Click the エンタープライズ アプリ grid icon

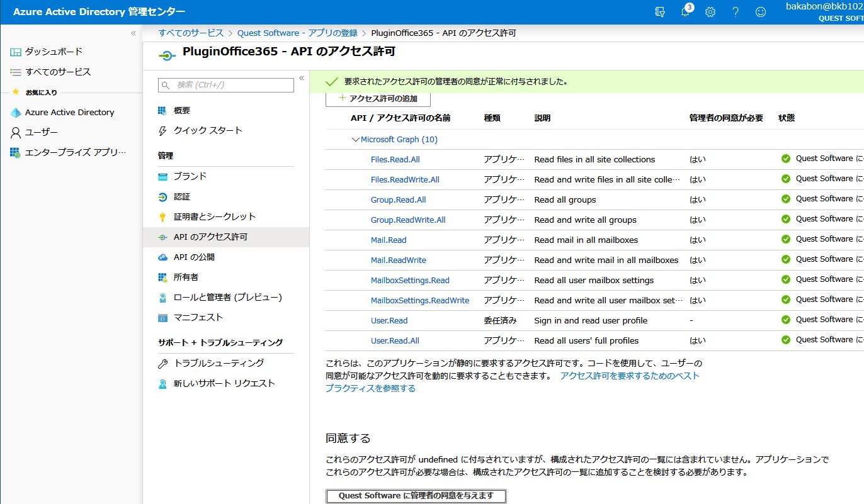(16, 152)
